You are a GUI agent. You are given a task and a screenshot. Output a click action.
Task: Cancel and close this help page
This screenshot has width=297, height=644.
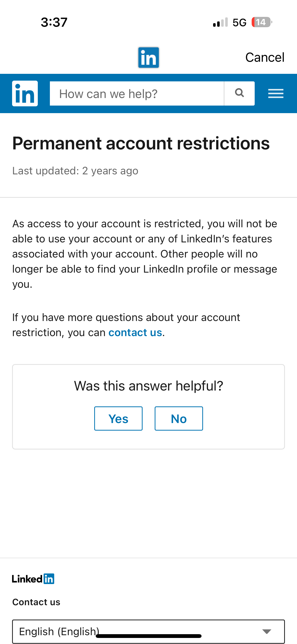pos(265,57)
